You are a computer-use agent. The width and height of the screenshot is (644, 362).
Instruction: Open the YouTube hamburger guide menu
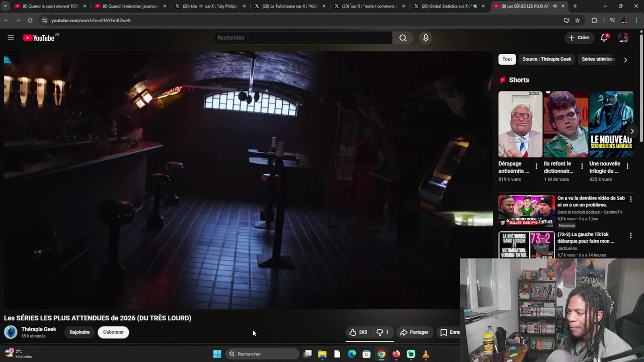tap(11, 38)
